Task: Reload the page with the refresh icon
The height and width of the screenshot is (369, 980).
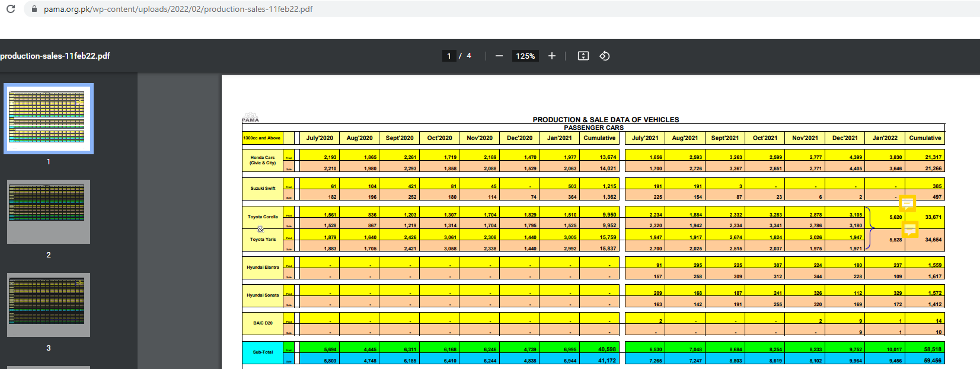Action: [10, 9]
